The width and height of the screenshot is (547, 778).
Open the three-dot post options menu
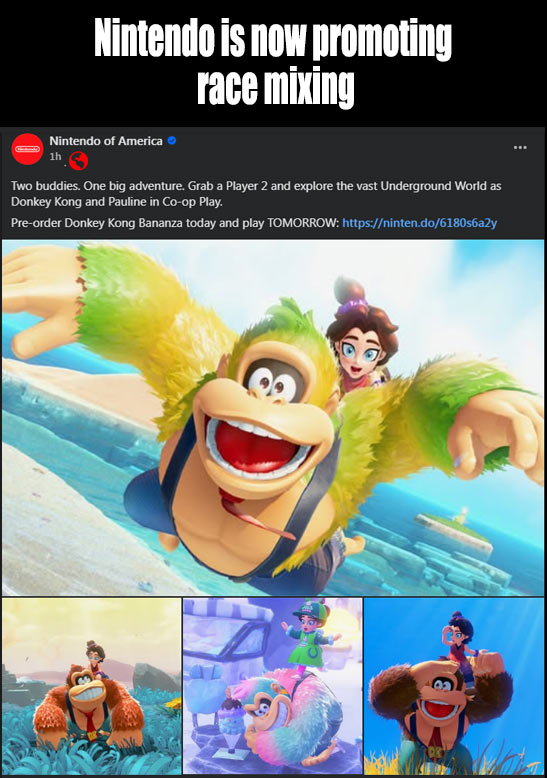(x=520, y=147)
